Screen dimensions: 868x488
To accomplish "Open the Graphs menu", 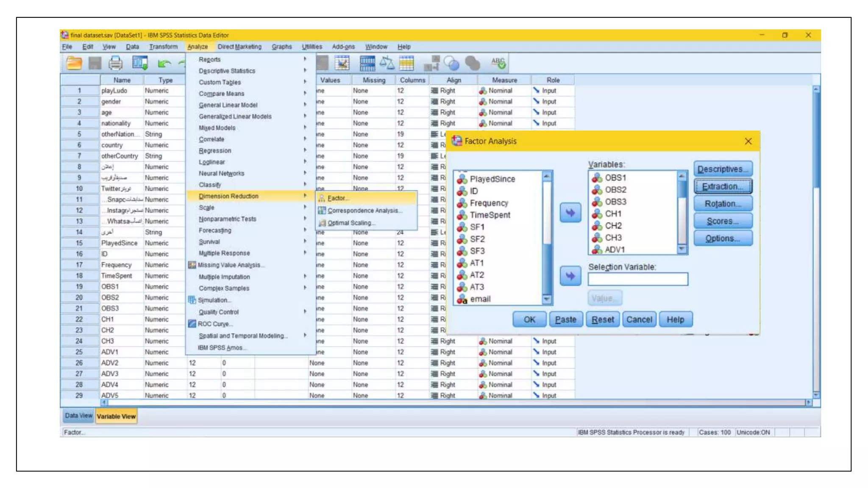I will pyautogui.click(x=281, y=47).
